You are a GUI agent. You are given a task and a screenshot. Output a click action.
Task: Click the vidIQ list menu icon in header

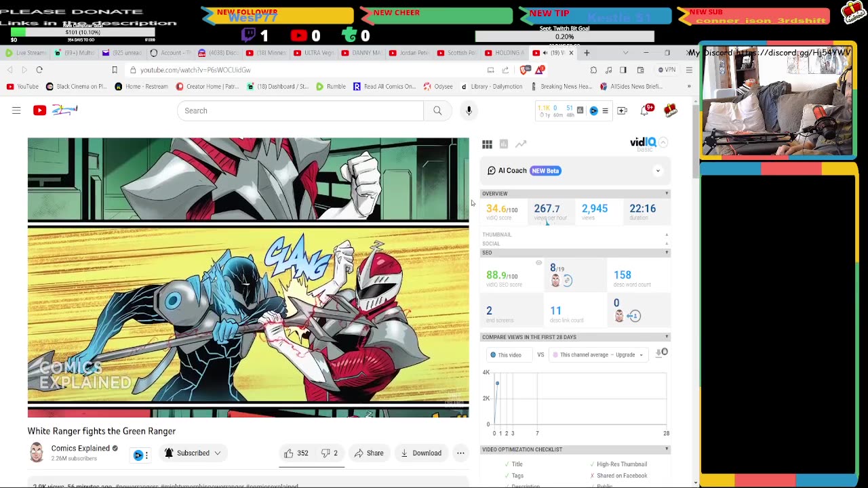605,110
